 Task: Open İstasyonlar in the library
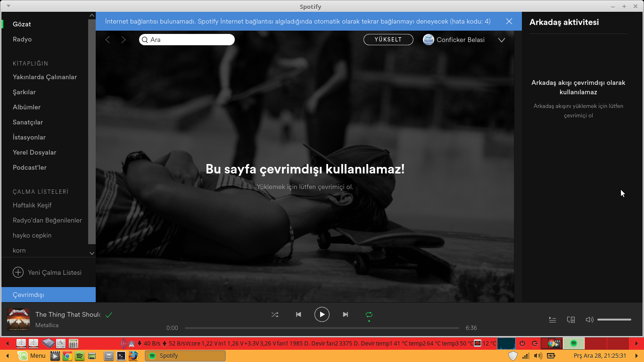pyautogui.click(x=29, y=137)
